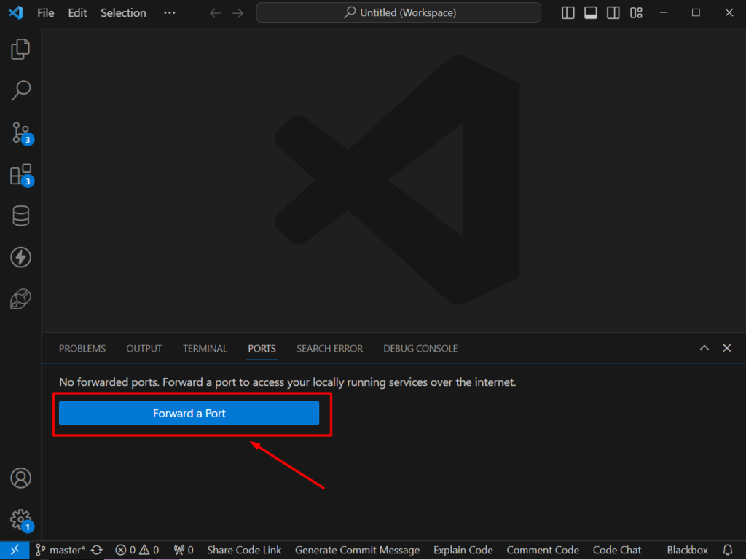Screen dimensions: 746x560
Task: Open the lightning bolt extension icon
Action: 20,257
